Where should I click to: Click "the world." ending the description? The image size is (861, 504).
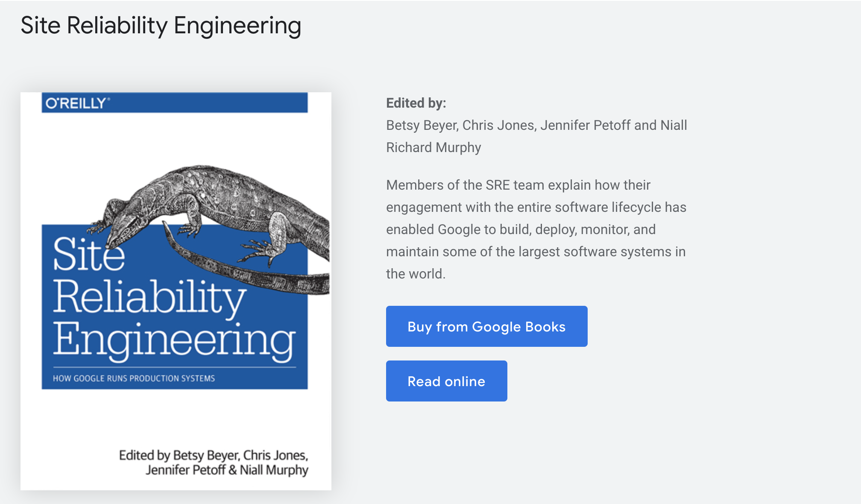[416, 274]
